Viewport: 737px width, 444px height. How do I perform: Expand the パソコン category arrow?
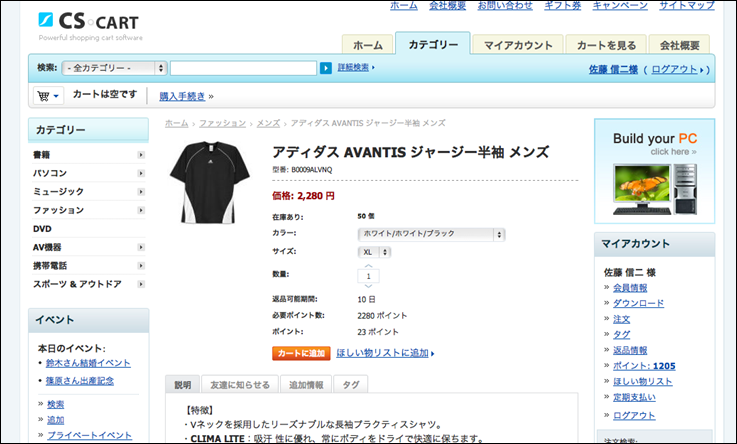141,173
